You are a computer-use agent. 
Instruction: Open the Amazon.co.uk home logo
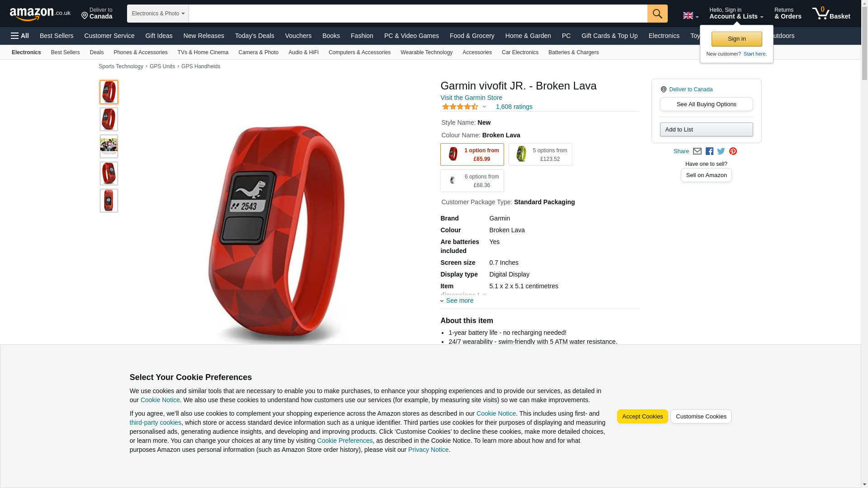pyautogui.click(x=40, y=14)
